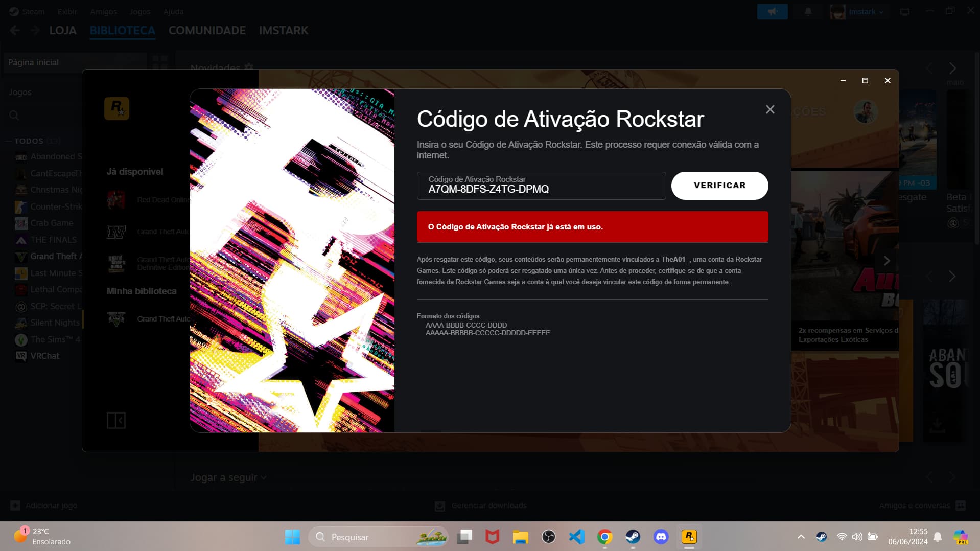Toggle library grid view icon
The width and height of the screenshot is (980, 551).
pyautogui.click(x=160, y=62)
